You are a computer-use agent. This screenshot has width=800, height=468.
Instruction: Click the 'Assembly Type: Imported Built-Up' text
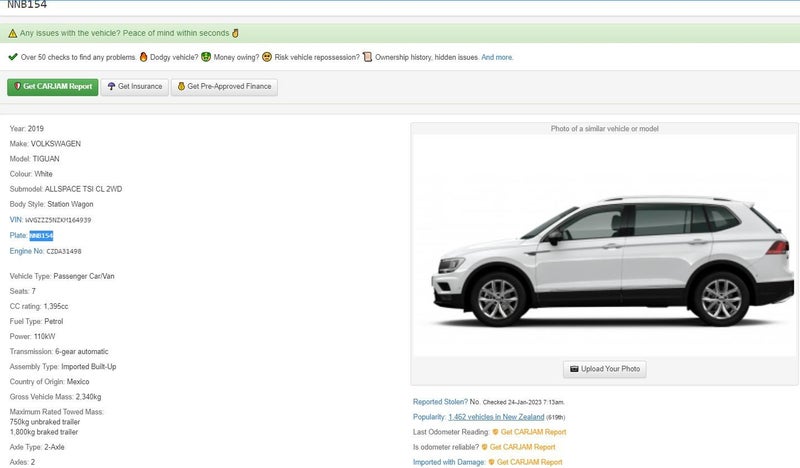click(63, 366)
